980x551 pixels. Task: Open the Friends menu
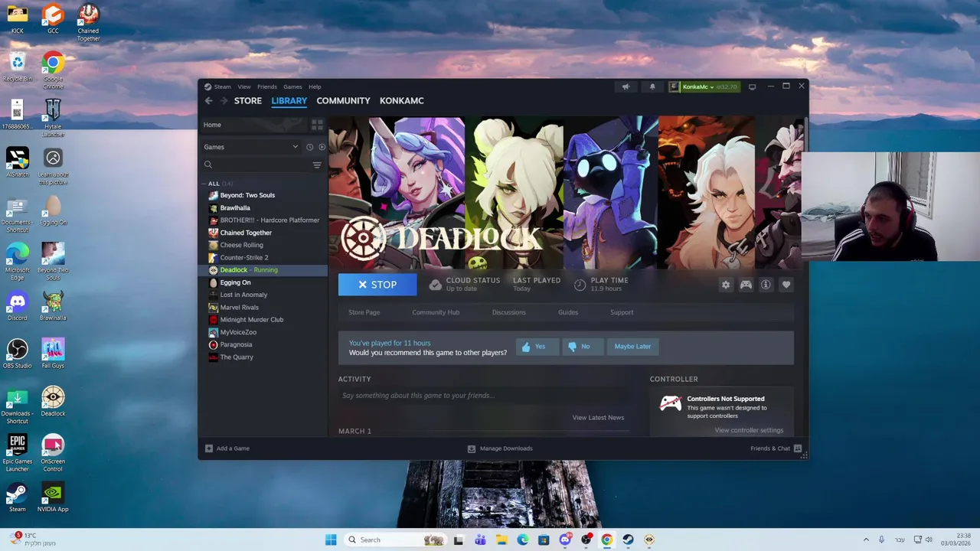266,86
